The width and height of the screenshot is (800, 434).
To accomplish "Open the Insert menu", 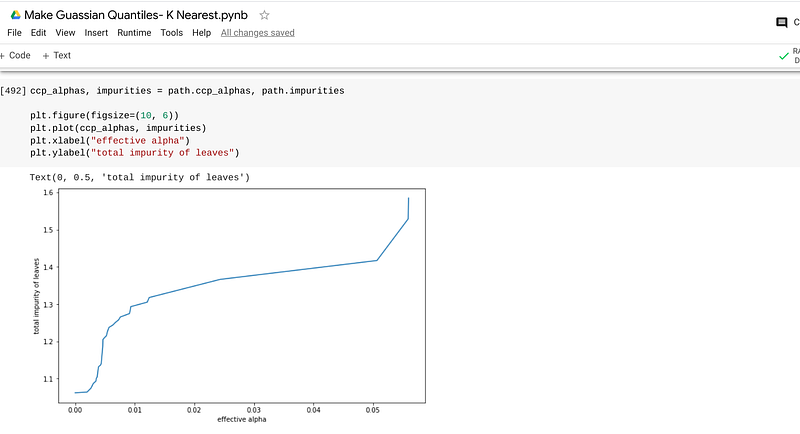I will tap(96, 33).
